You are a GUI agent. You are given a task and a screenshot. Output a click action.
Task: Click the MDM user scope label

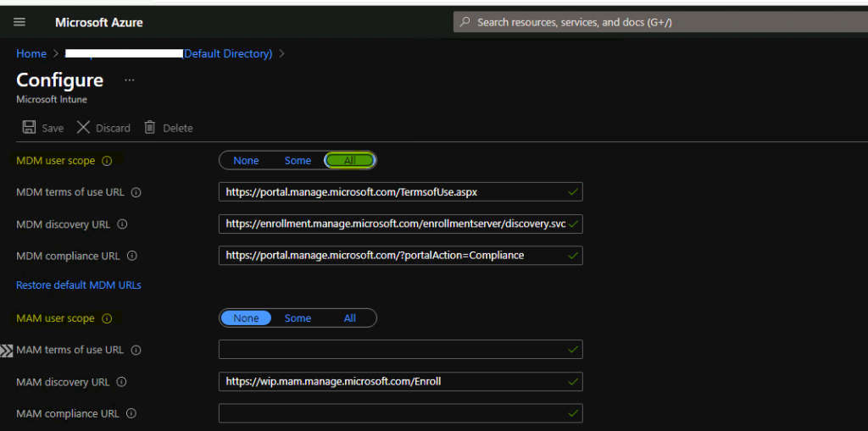(x=56, y=160)
